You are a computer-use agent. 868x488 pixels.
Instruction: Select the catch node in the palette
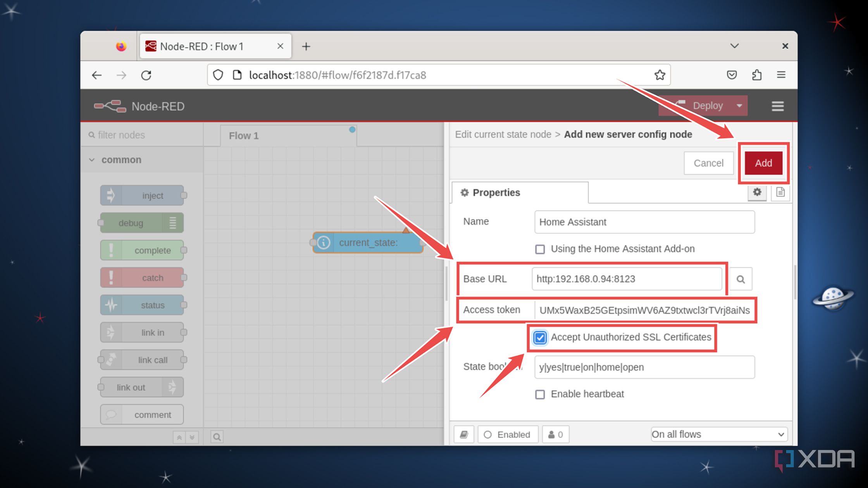(x=142, y=277)
